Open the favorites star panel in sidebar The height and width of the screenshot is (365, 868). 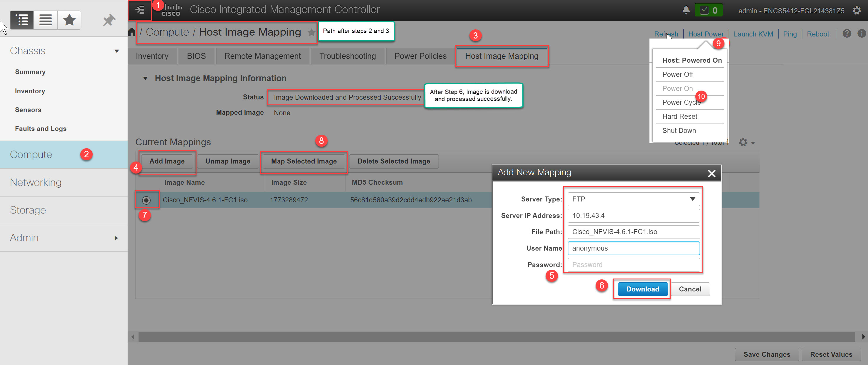pyautogui.click(x=69, y=20)
